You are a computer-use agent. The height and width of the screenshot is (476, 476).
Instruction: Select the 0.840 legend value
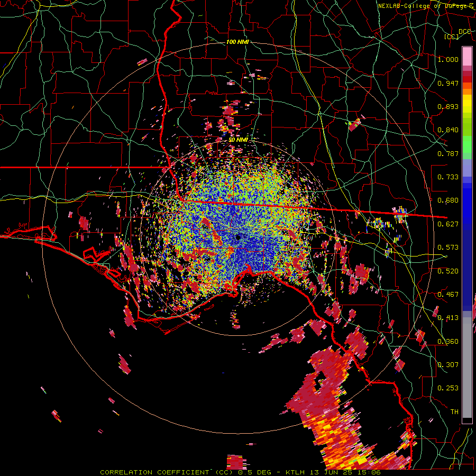tap(448, 130)
